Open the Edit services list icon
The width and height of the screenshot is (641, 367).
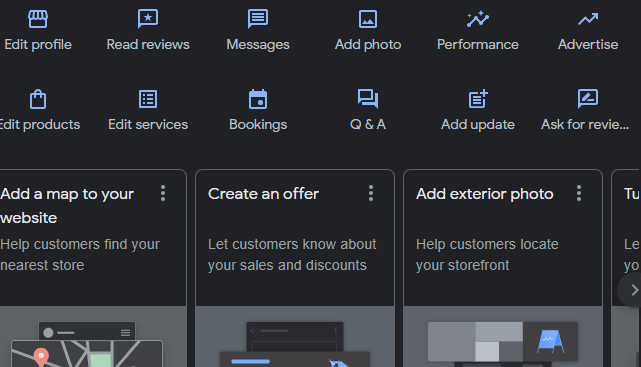pos(148,99)
